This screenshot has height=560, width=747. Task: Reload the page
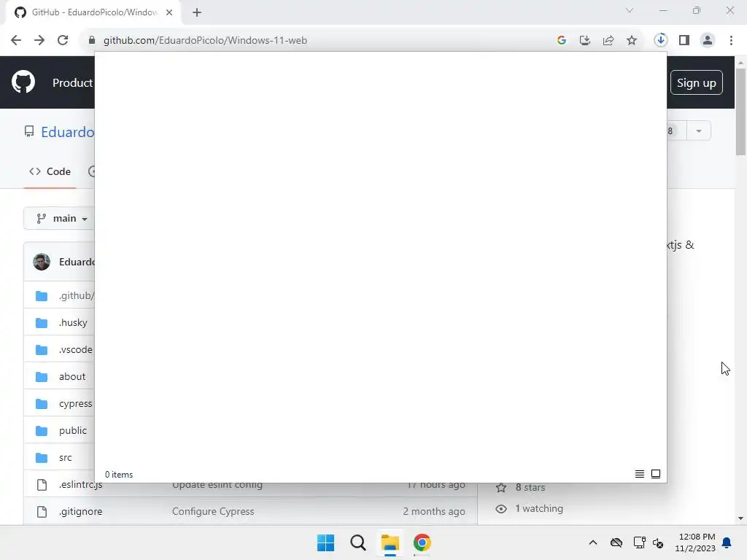(x=63, y=41)
